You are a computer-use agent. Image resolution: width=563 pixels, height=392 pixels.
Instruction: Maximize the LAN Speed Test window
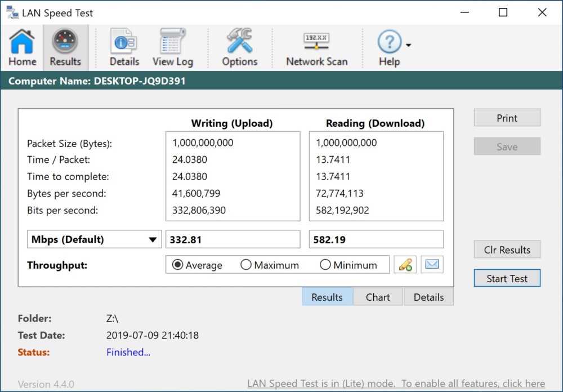(x=503, y=12)
